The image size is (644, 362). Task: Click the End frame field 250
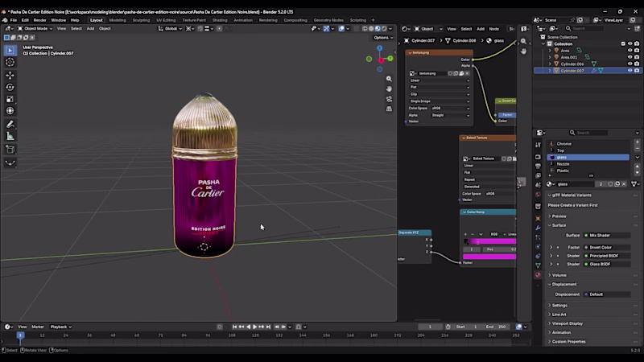pos(496,327)
